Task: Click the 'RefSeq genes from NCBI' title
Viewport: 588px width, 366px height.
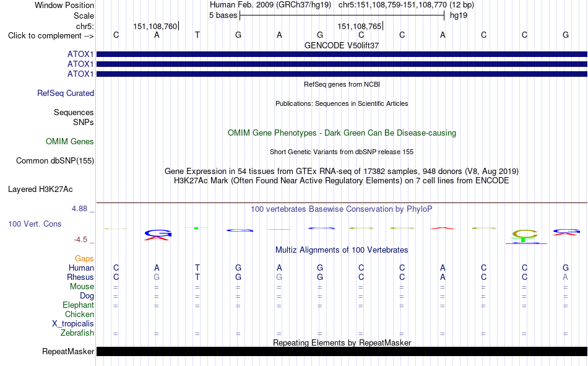Action: [342, 84]
